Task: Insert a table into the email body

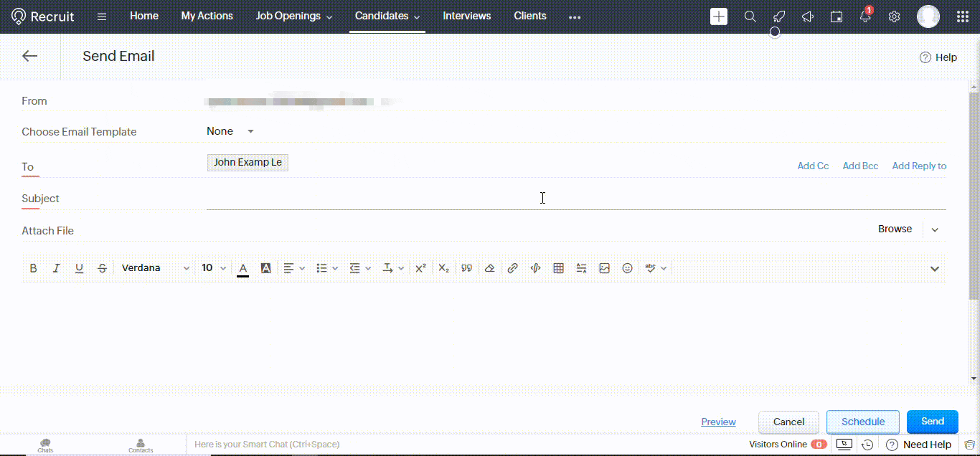Action: [558, 268]
